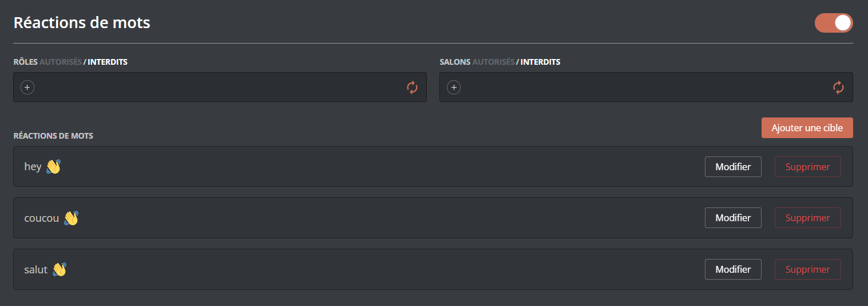Viewport: 868px width, 306px height.
Task: Click inside the roles selection field
Action: point(217,87)
